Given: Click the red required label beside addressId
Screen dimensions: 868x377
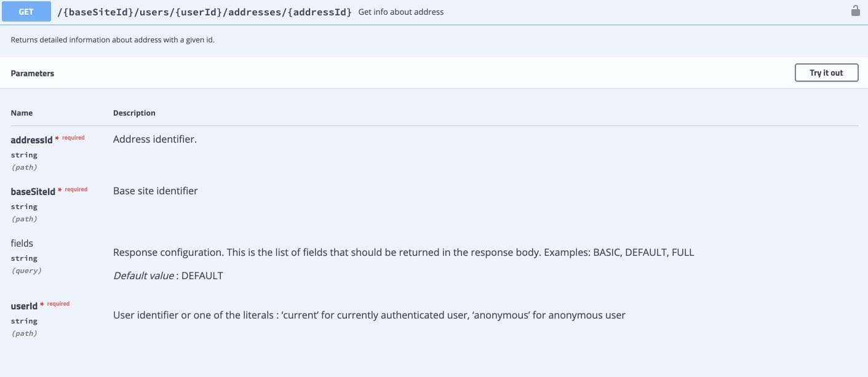Looking at the screenshot, I should (x=73, y=138).
